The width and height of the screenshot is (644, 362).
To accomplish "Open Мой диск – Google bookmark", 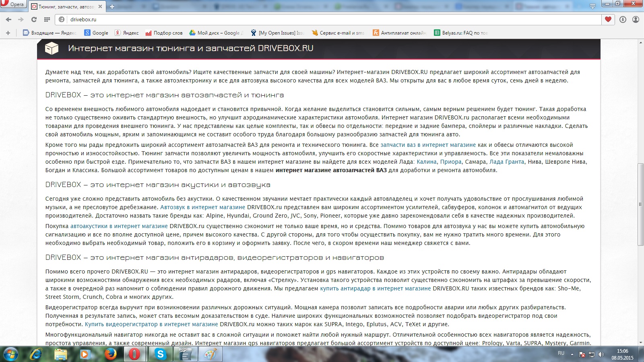I will tap(216, 33).
